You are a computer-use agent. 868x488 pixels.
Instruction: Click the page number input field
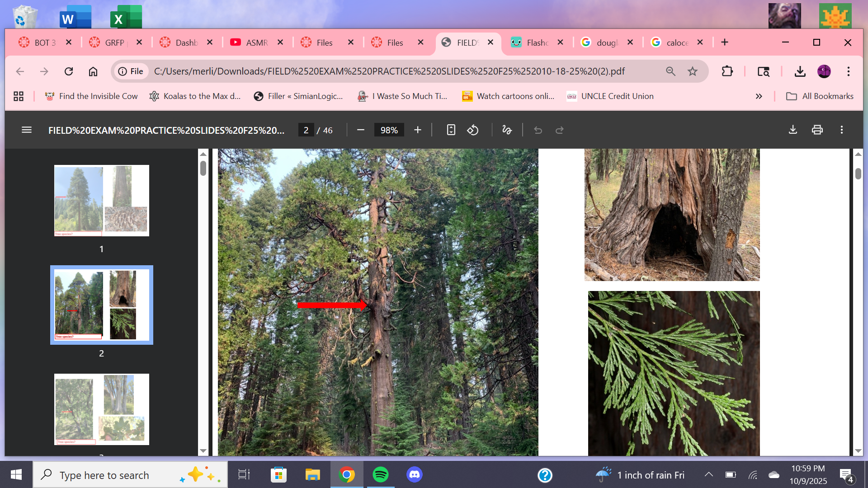pos(306,130)
